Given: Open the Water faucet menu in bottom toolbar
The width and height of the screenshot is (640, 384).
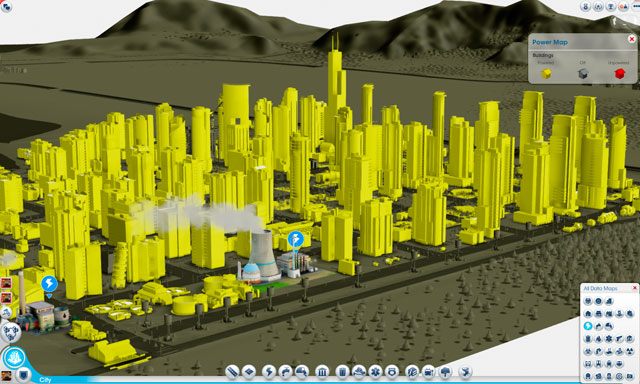Looking at the screenshot, I should point(285,372).
